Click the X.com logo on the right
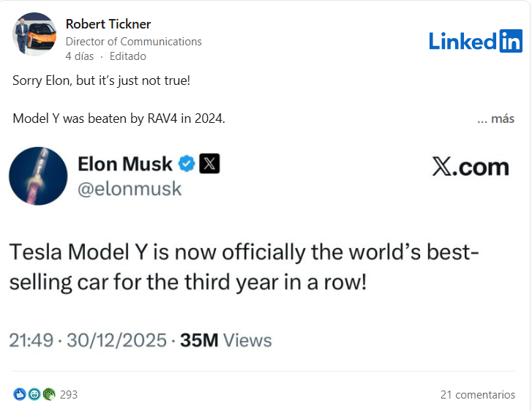 471,167
